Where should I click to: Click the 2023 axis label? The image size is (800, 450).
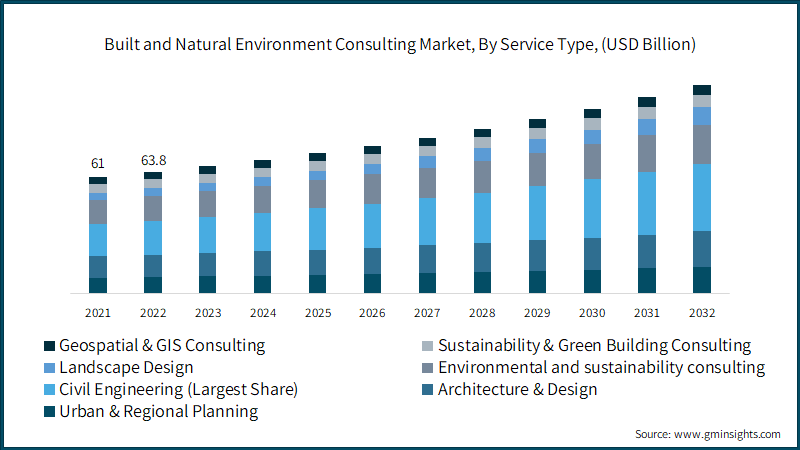208,313
